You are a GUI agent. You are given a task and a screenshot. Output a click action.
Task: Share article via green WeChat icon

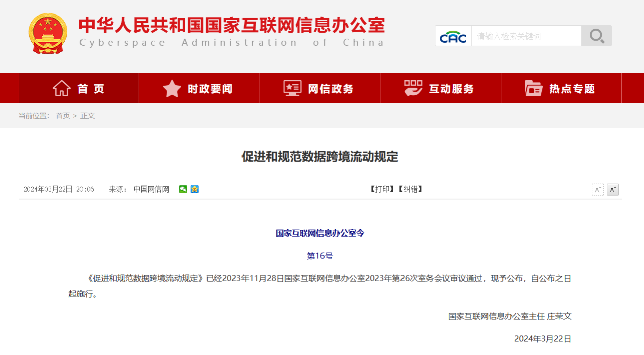pos(183,189)
